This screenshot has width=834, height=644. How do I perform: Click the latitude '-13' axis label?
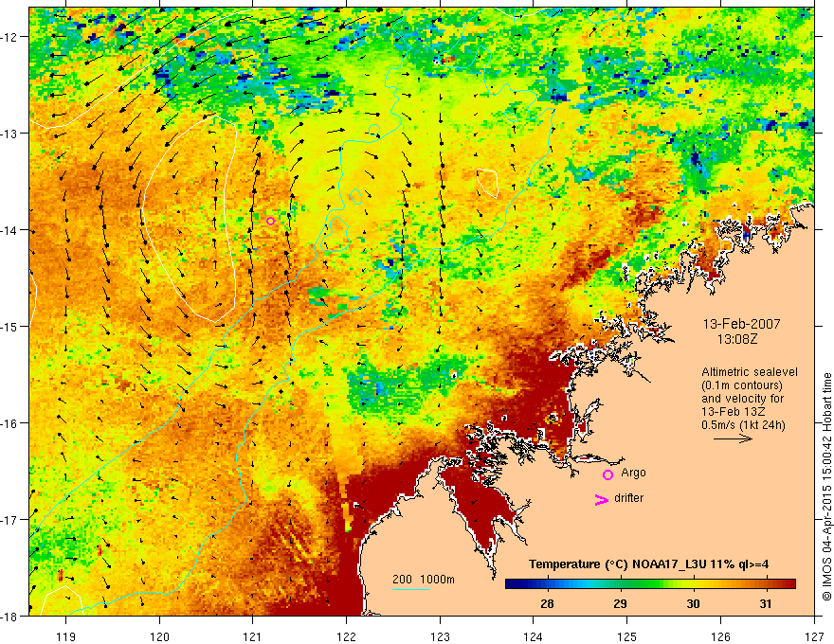[x=9, y=134]
